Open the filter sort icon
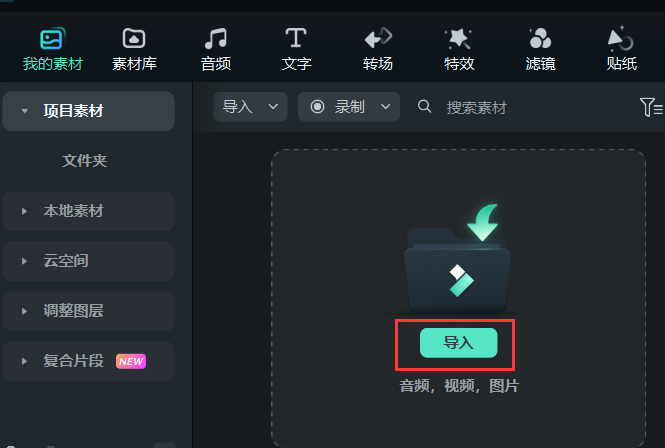Image resolution: width=665 pixels, height=448 pixels. tap(651, 107)
